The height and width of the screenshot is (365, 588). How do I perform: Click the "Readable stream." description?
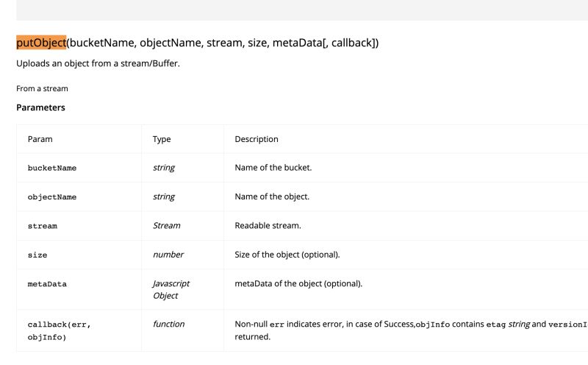[268, 226]
